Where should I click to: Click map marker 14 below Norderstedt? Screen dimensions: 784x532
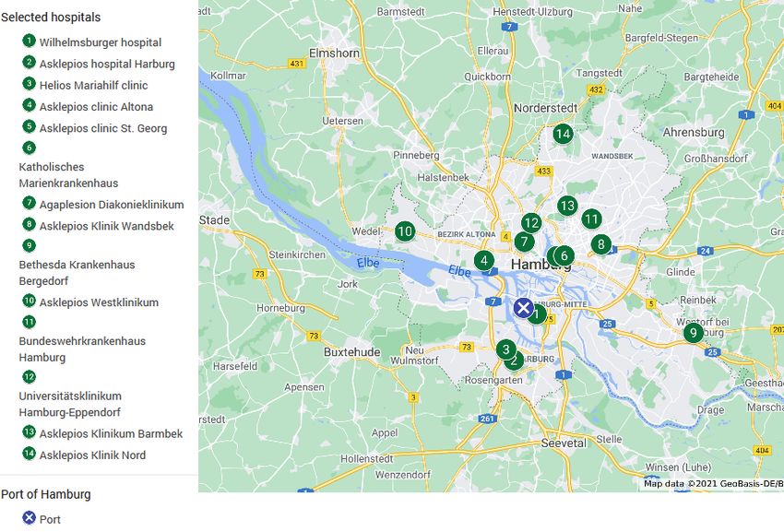pyautogui.click(x=563, y=134)
